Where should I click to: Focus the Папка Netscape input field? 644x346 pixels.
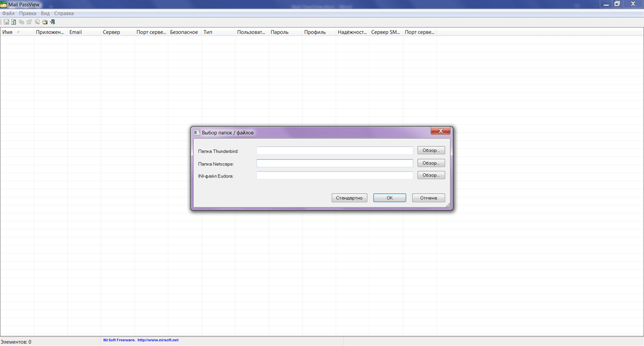[335, 163]
